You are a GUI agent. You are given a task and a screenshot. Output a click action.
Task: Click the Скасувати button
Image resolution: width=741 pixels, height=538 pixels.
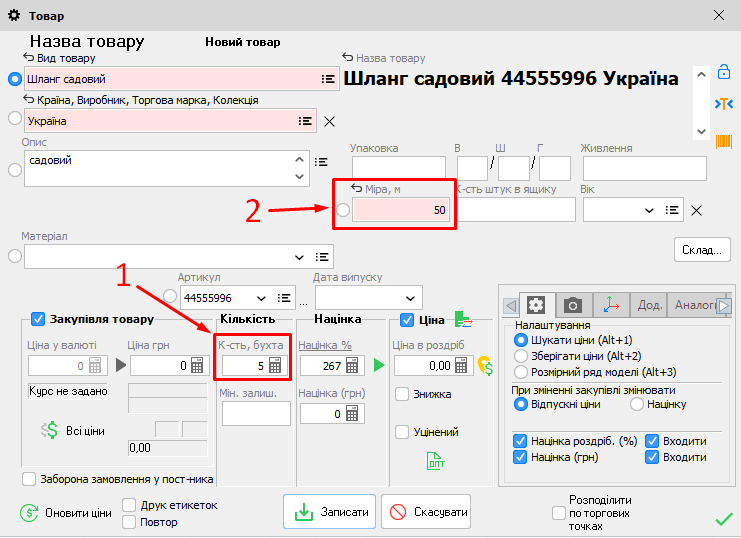point(426,512)
